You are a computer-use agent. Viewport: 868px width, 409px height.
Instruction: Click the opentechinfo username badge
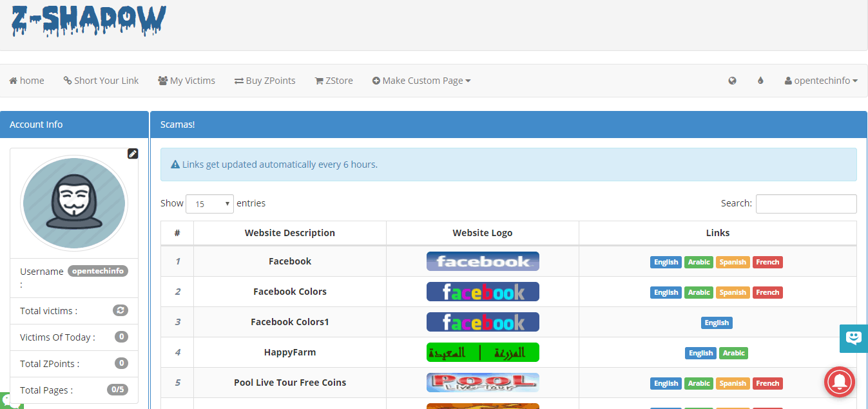[x=98, y=271]
